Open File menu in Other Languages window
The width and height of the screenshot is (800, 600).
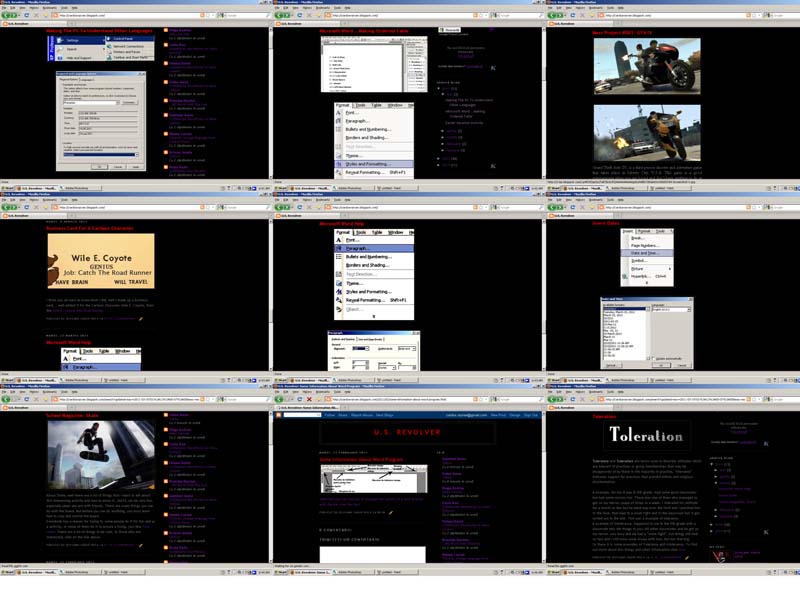(5, 8)
